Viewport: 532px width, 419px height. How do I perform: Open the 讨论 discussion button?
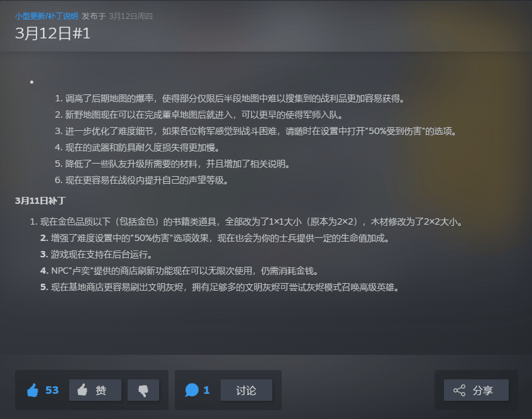pos(247,390)
